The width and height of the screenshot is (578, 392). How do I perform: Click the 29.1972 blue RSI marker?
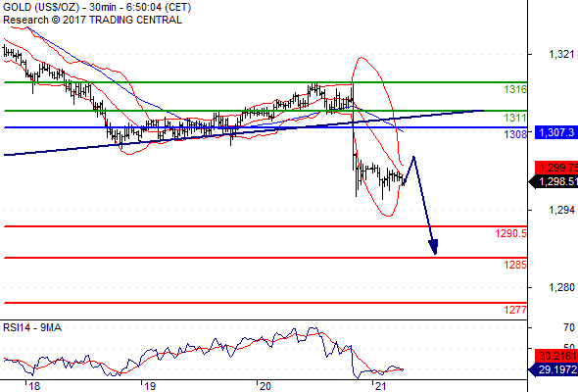coord(554,369)
